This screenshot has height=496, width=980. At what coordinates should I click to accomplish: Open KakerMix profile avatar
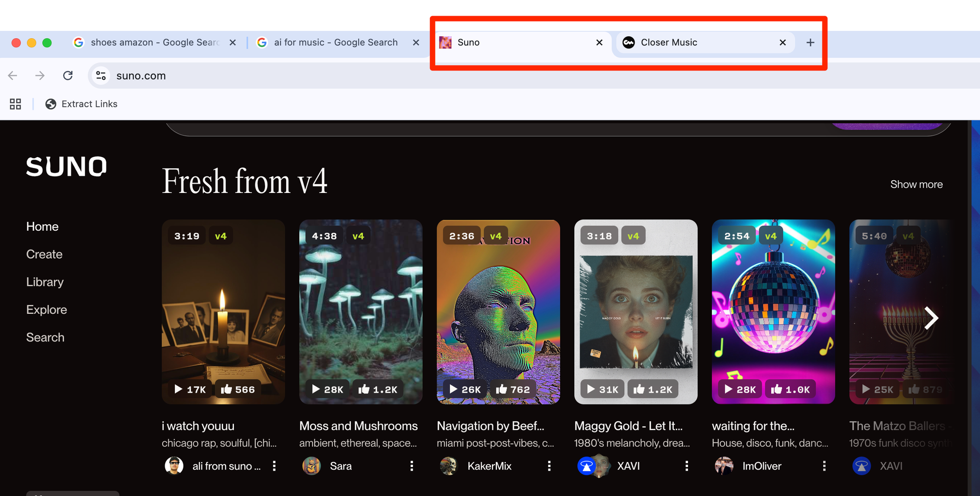[x=449, y=466]
